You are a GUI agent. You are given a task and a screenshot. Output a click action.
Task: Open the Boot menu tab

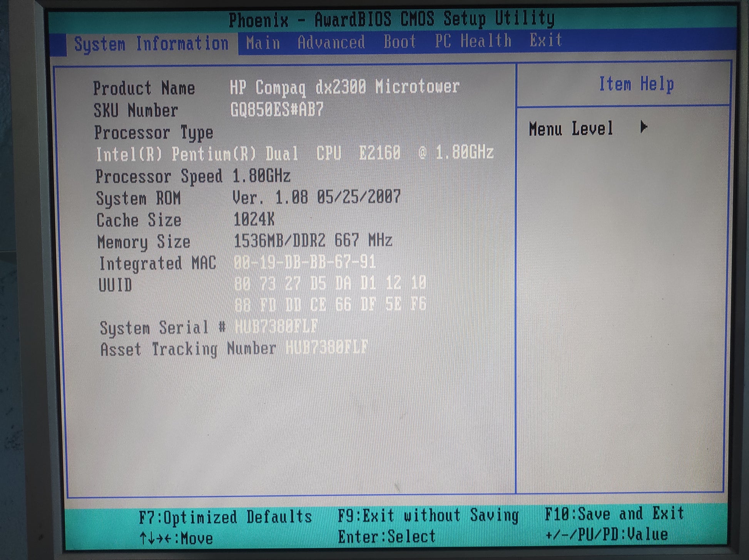click(400, 41)
